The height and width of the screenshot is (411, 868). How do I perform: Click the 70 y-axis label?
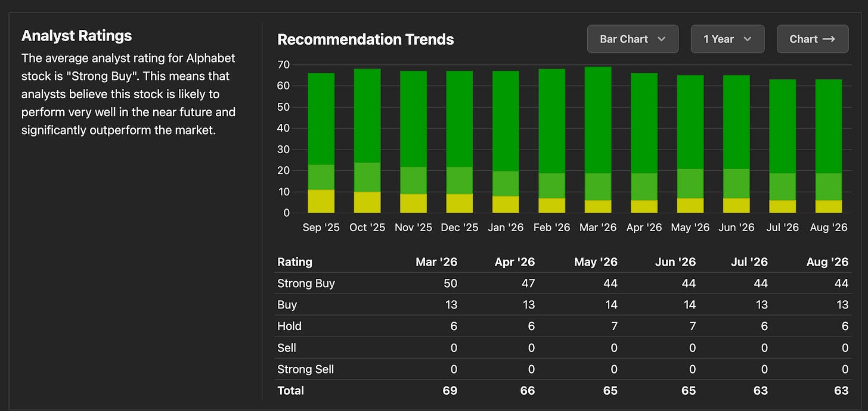pos(284,64)
